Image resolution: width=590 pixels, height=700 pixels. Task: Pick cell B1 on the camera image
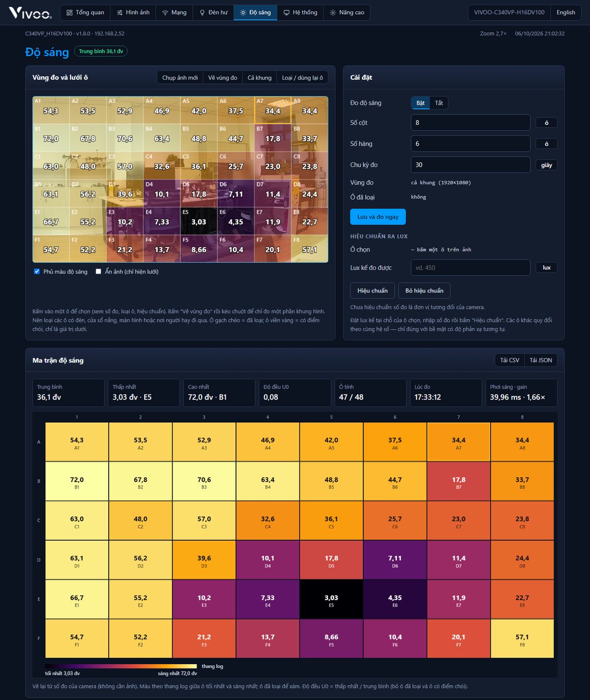click(x=51, y=138)
